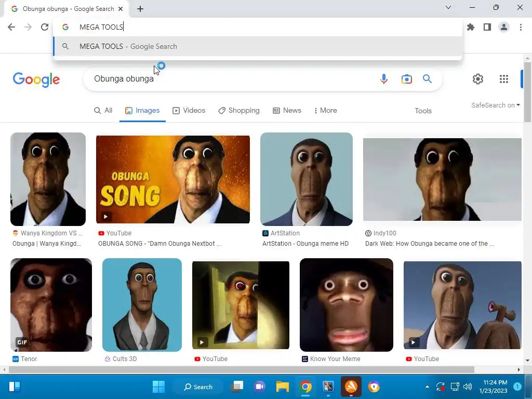Open File Explorer from the taskbar
The height and width of the screenshot is (399, 532).
coord(282,387)
